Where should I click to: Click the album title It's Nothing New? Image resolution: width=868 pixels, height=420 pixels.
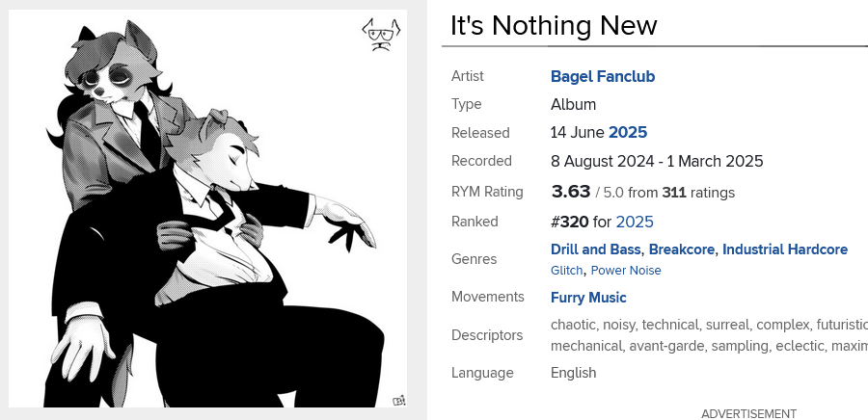pyautogui.click(x=555, y=26)
